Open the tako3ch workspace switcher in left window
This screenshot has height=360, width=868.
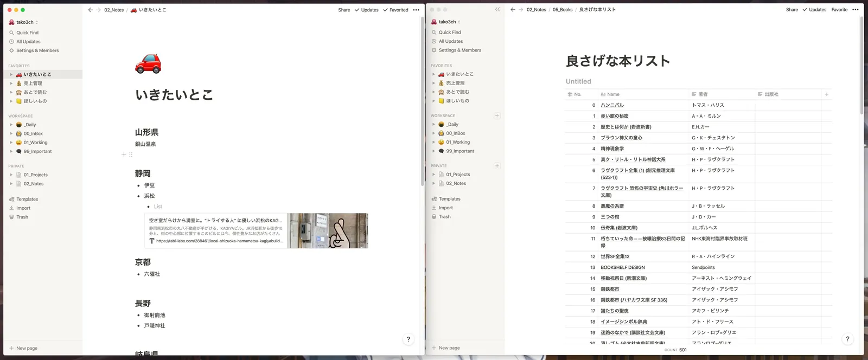pos(24,22)
